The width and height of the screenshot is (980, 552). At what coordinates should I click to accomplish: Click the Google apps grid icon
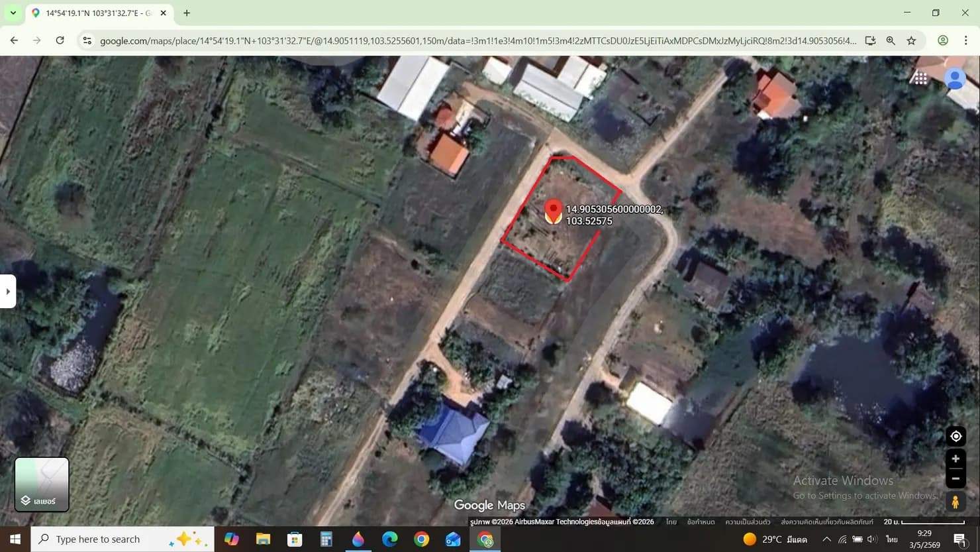click(x=920, y=78)
